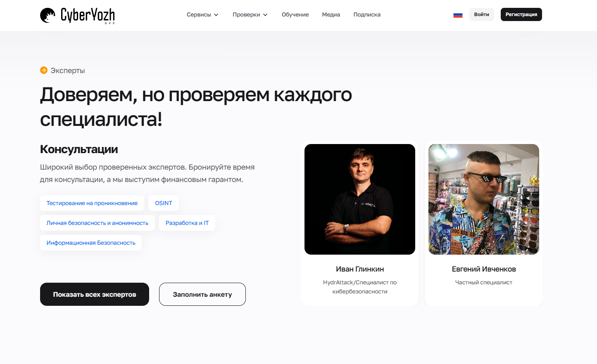Choose the Разработка и IT tag
The width and height of the screenshot is (597, 364).
coord(187,223)
